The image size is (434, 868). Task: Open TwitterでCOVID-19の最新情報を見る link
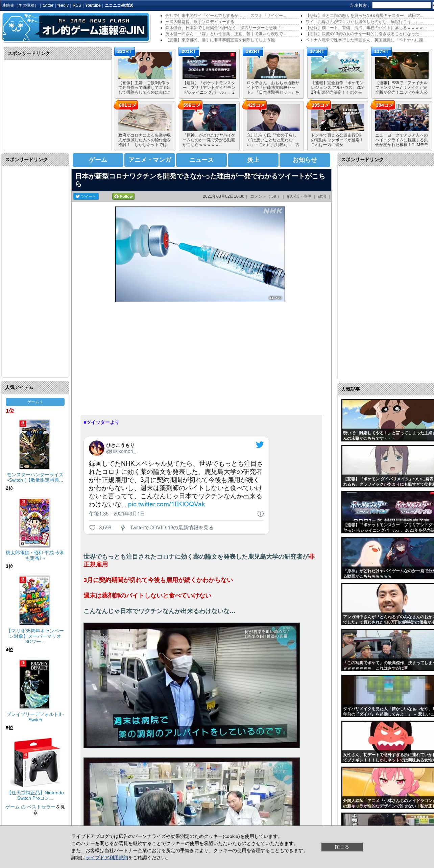coord(171,528)
